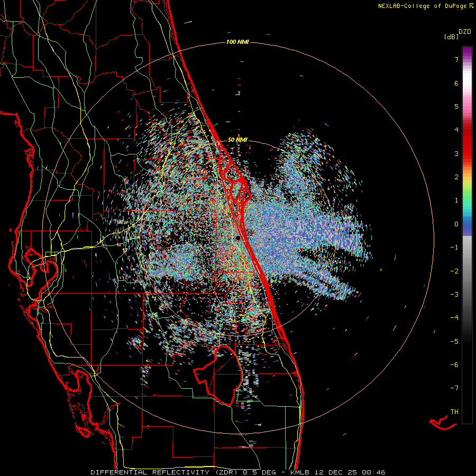The height and width of the screenshot is (476, 476).
Task: Click the 0 dB tick label
Action: pyautogui.click(x=456, y=224)
